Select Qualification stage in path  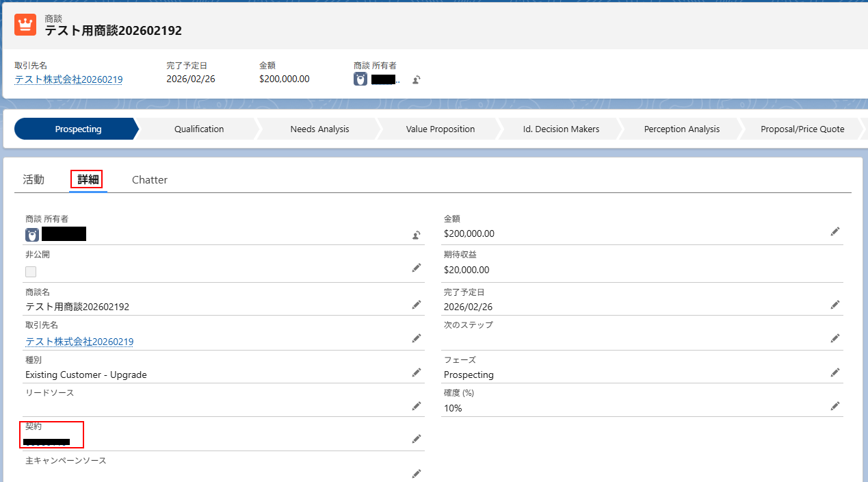198,129
